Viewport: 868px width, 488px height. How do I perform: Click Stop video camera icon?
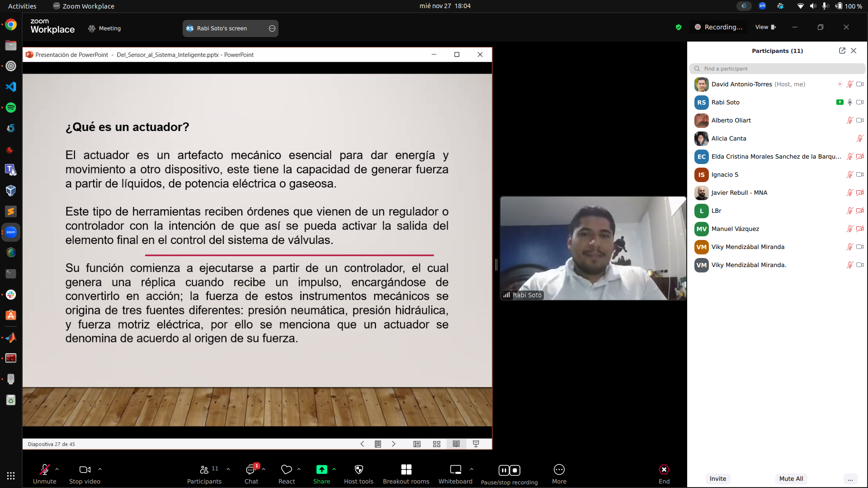click(x=85, y=470)
